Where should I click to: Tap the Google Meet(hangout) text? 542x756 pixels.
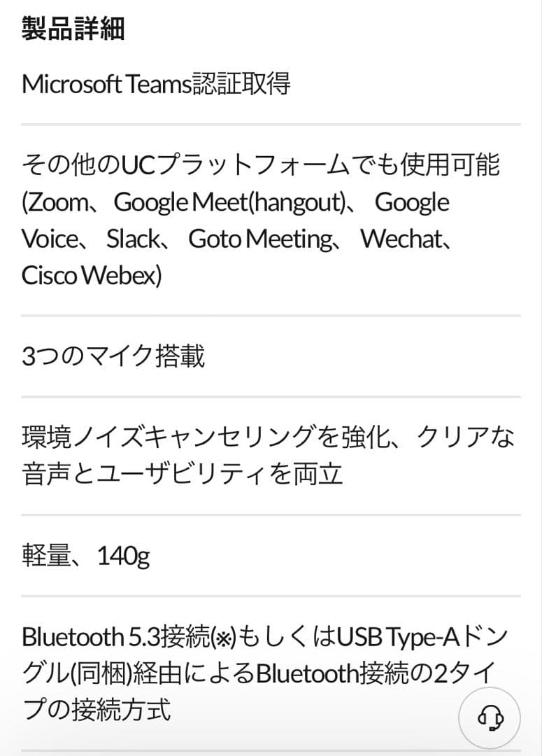point(230,202)
